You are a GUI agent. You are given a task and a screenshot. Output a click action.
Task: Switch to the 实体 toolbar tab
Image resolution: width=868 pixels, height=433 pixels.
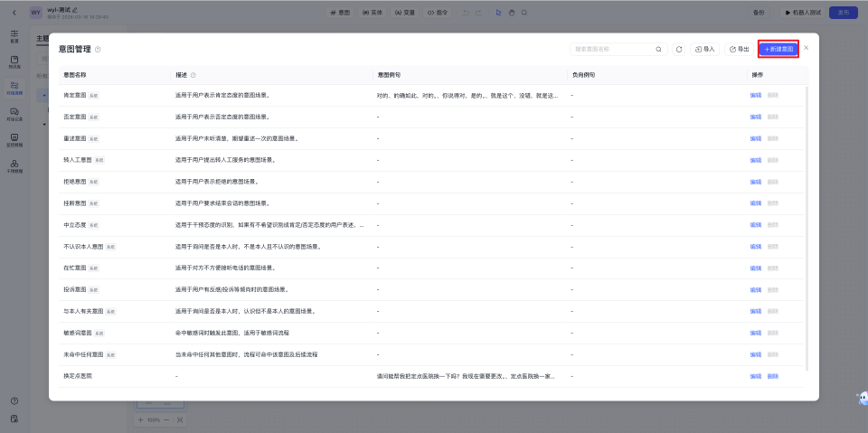click(x=372, y=13)
